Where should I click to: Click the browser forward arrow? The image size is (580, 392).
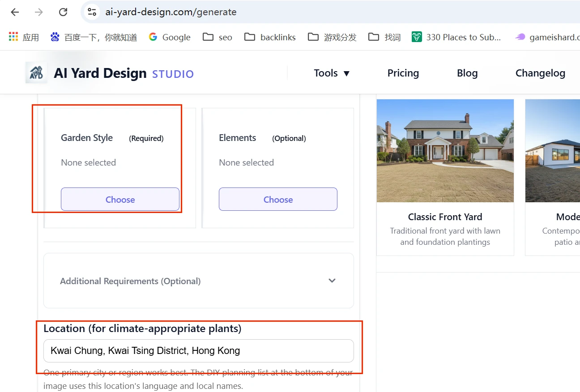[39, 12]
